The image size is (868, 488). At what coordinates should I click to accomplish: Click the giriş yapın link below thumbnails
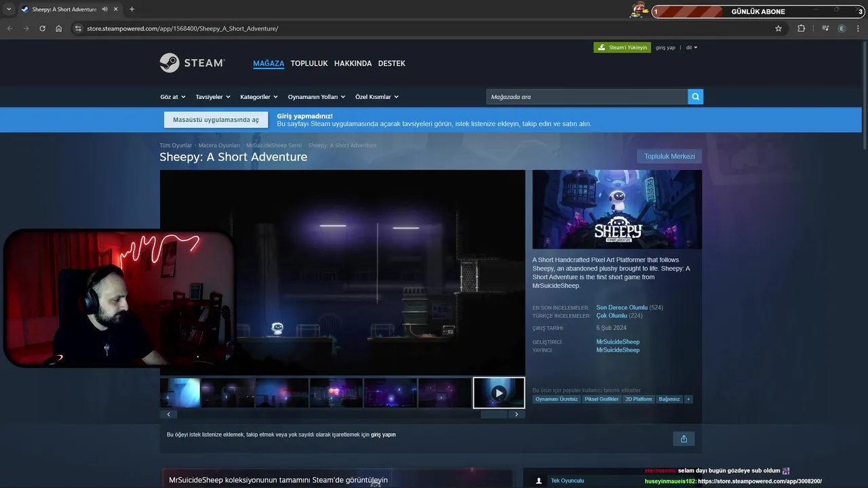(383, 434)
